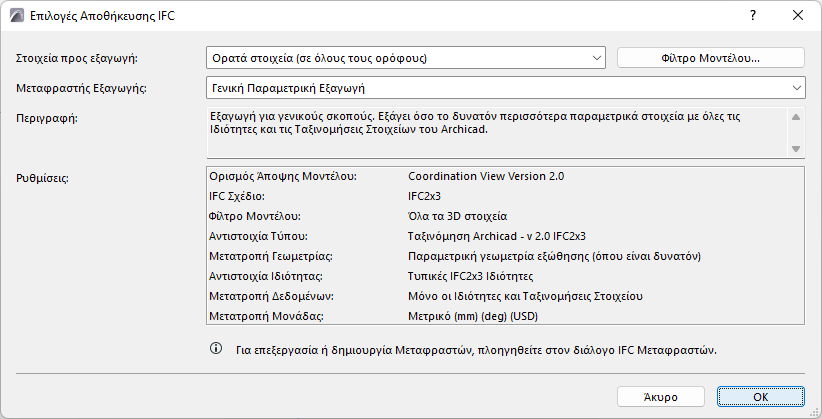Open the Στοιχεία προς εξαγωγή dropdown

coord(407,58)
